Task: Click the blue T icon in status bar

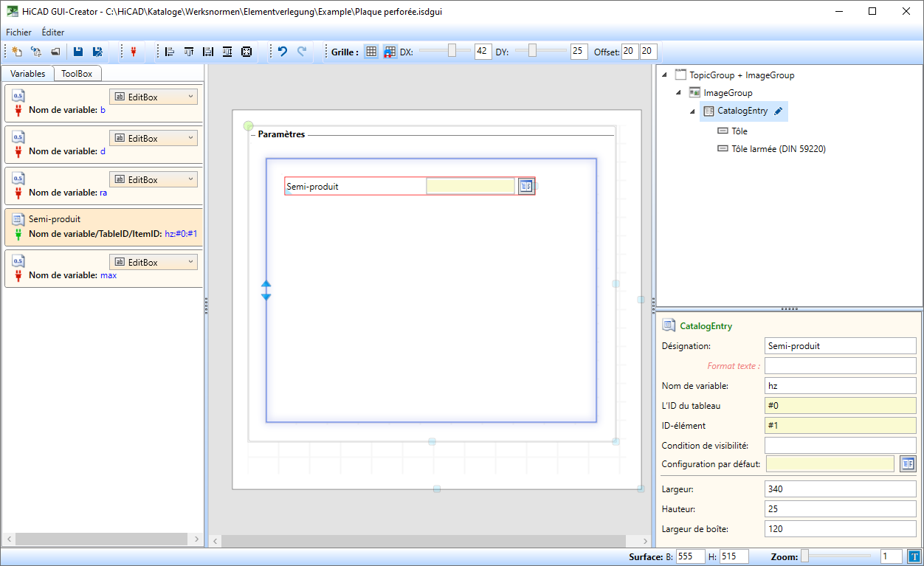Action: pyautogui.click(x=914, y=556)
